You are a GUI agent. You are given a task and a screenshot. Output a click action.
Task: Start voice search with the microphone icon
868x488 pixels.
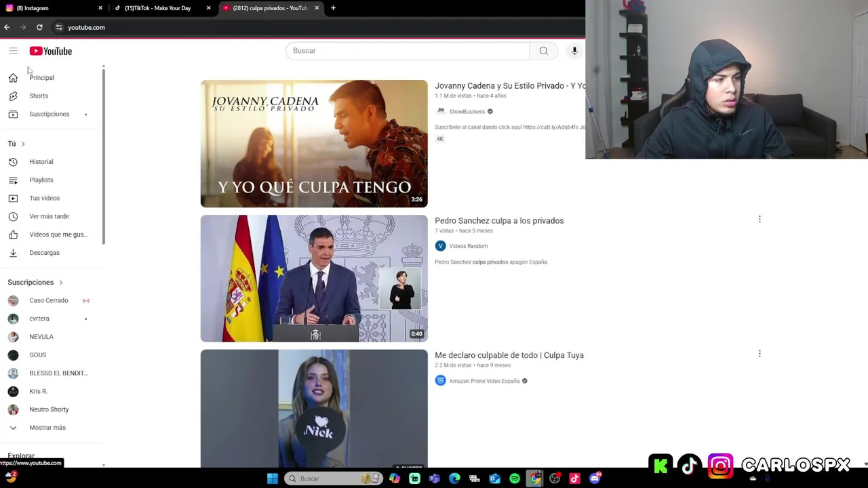point(574,51)
